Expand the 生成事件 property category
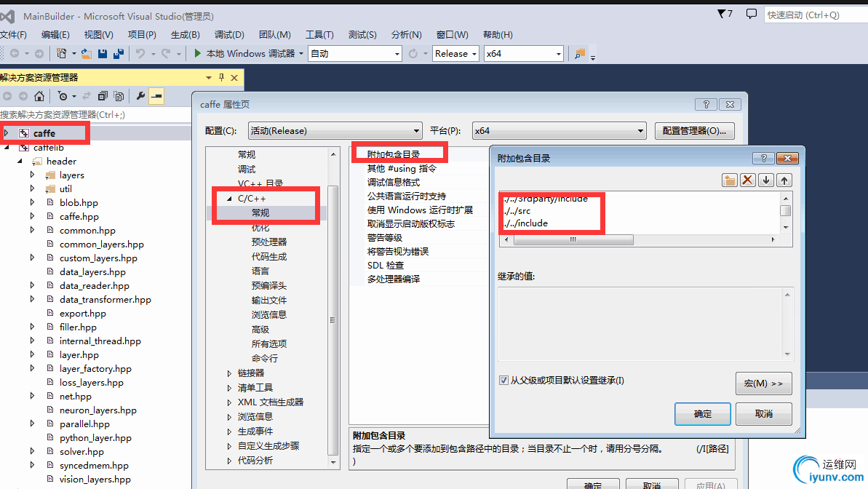The height and width of the screenshot is (489, 868). tap(229, 432)
